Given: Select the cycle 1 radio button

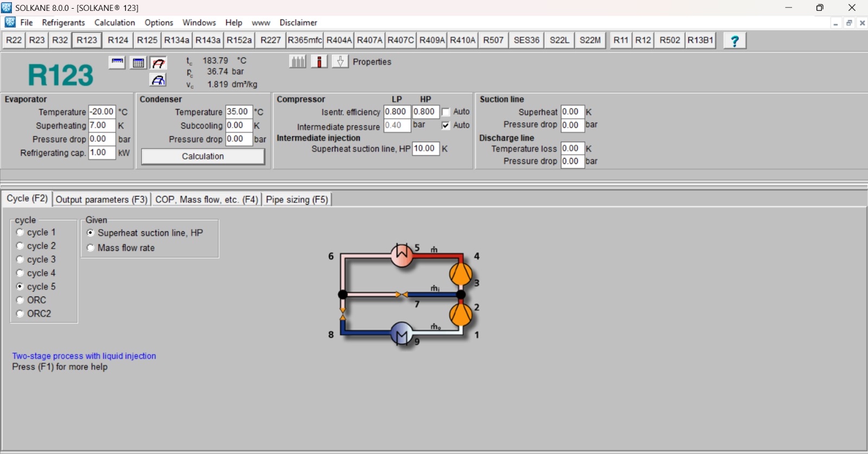Looking at the screenshot, I should tap(20, 232).
